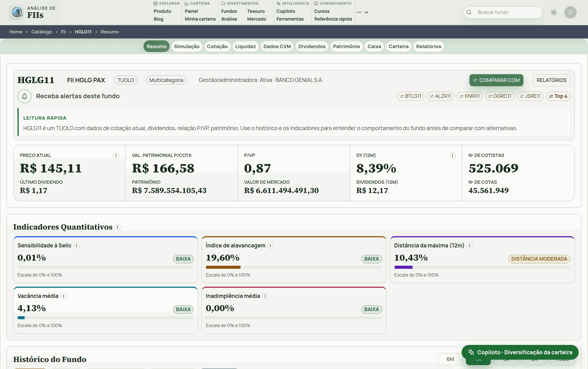Click the info icon next to Indicadores Quantitativos
Image resolution: width=588 pixels, height=369 pixels.
pos(117,227)
